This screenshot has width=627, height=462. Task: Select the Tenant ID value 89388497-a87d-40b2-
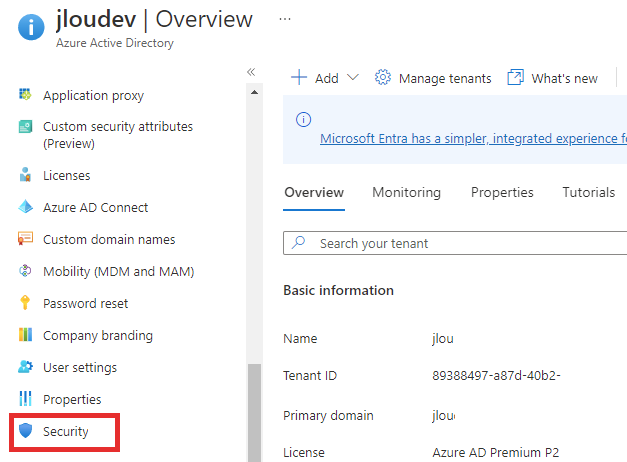(496, 375)
